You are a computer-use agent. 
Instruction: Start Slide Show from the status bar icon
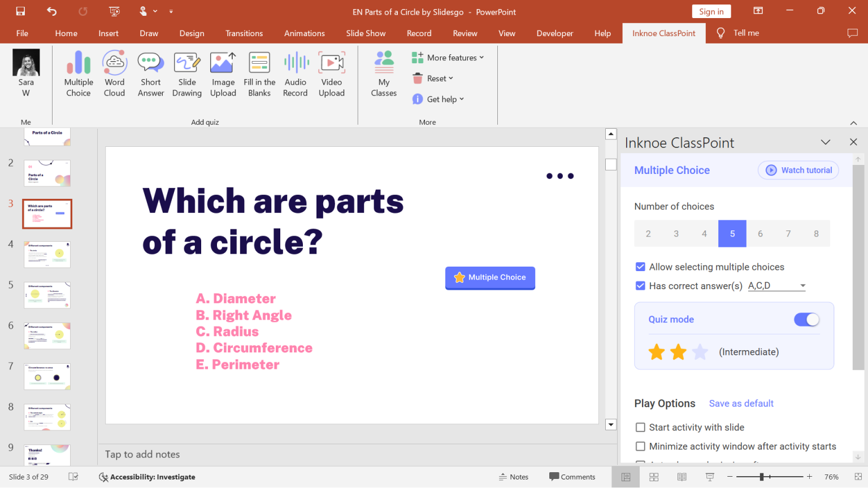[710, 477]
